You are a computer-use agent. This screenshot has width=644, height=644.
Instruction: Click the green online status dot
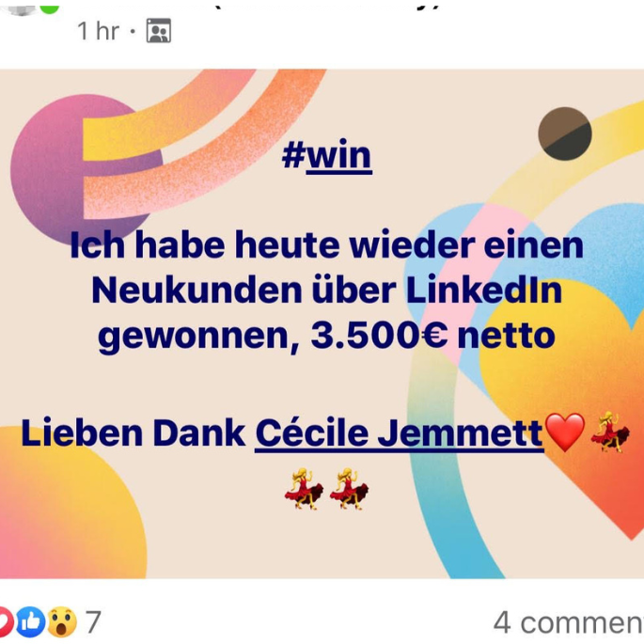(49, 7)
